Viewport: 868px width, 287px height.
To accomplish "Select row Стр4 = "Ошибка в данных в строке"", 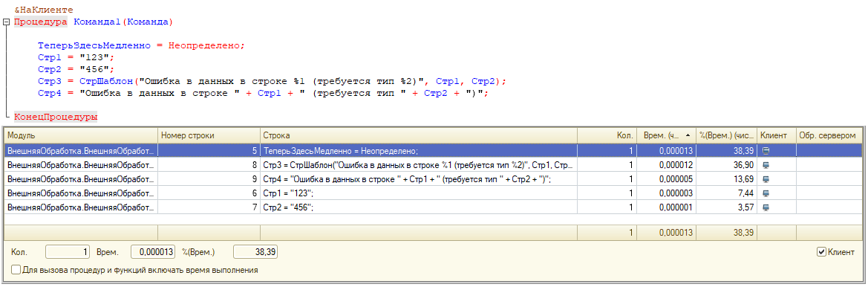I will (434, 179).
